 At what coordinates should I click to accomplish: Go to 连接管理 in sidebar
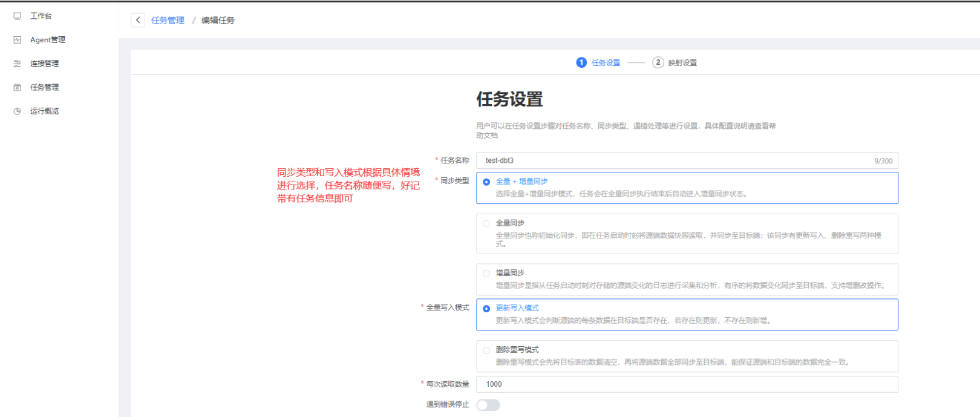tap(45, 64)
